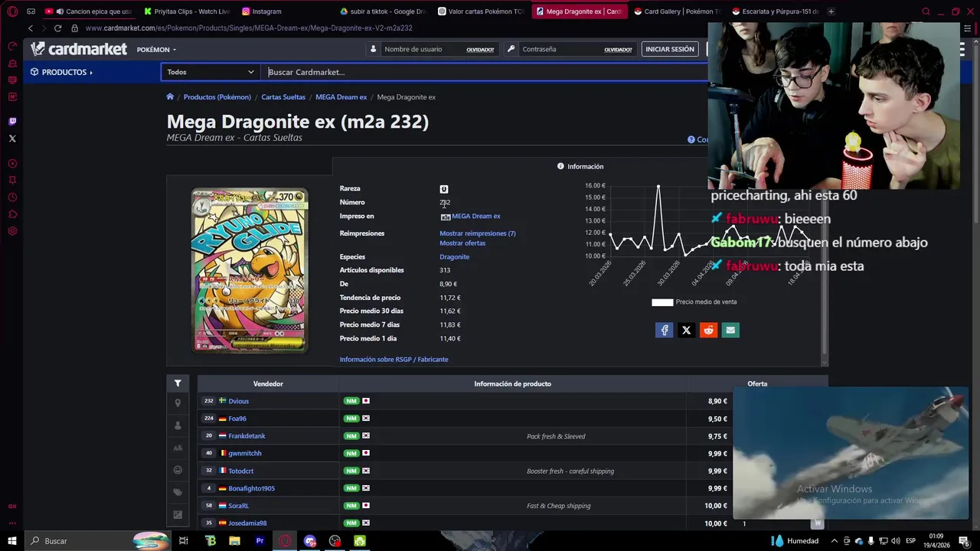Open the seller type person icon filter

178,425
